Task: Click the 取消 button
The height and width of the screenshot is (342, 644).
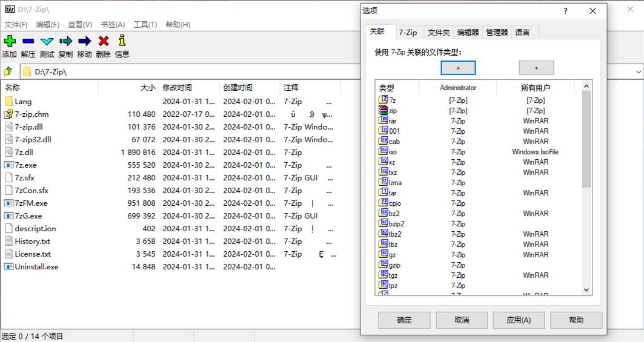Action: pyautogui.click(x=462, y=320)
